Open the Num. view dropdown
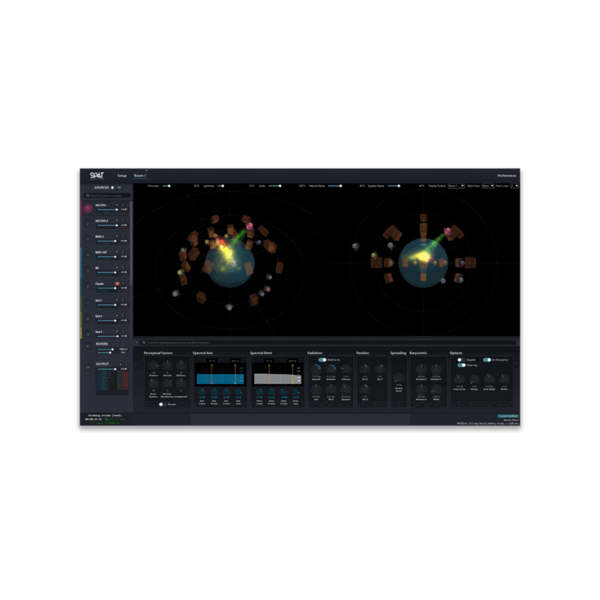Viewport: 600px width, 600px height. [515, 186]
